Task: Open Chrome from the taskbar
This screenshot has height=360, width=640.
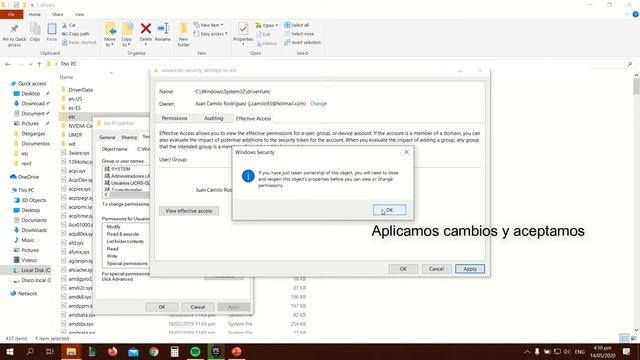Action: pos(154,351)
